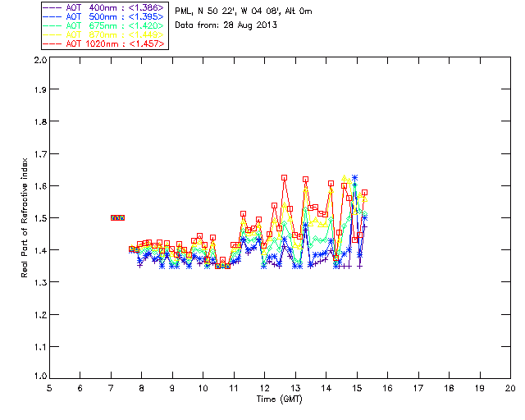
Task: Click the PML station coordinates text
Action: coord(244,11)
